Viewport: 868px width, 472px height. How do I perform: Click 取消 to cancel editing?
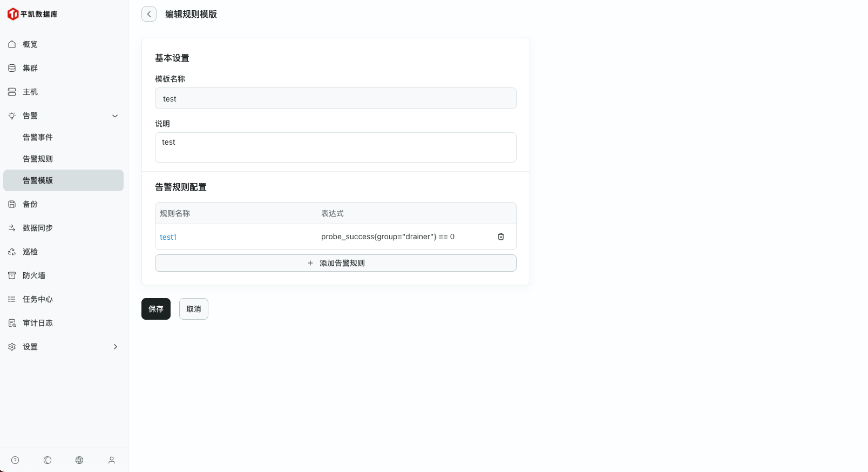[x=194, y=309]
